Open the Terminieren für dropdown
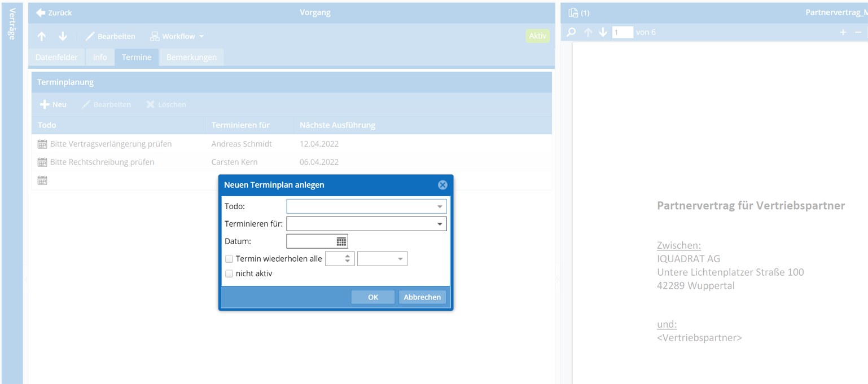868x384 pixels. [440, 224]
